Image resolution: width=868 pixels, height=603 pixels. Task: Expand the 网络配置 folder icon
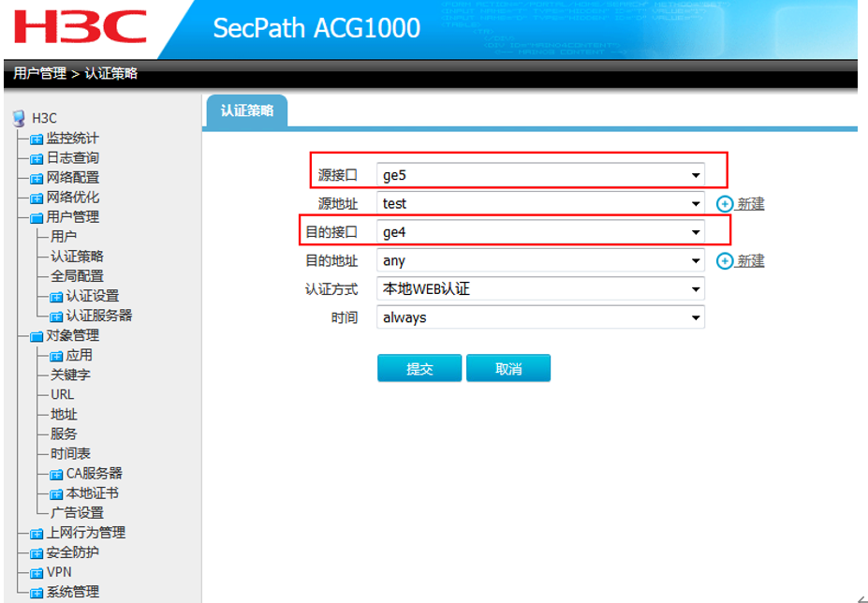point(37,178)
